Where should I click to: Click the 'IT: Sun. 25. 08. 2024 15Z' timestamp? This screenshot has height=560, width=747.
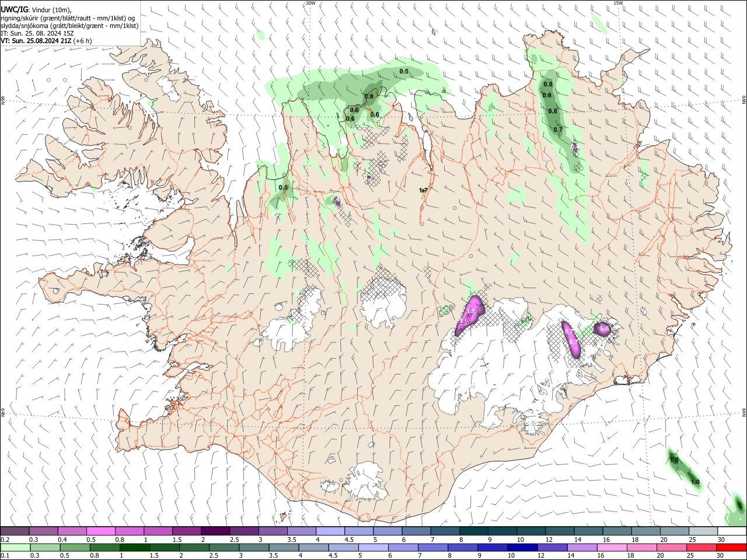37,33
